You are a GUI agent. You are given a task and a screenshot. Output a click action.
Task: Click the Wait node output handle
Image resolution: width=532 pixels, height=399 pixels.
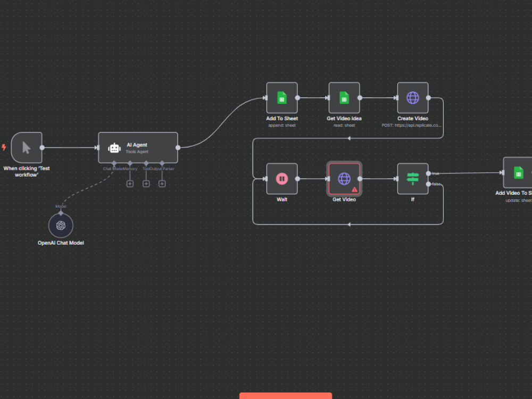click(x=297, y=179)
